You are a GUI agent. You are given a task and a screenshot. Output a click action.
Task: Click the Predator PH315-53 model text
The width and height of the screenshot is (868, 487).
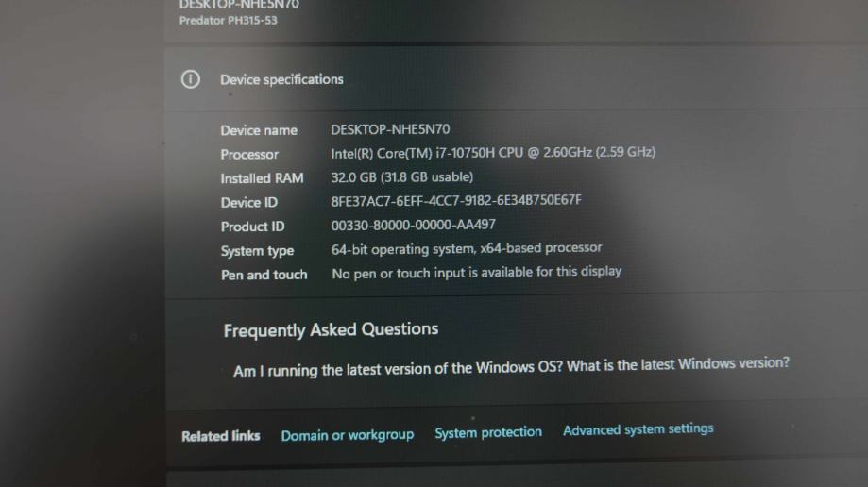click(x=228, y=21)
